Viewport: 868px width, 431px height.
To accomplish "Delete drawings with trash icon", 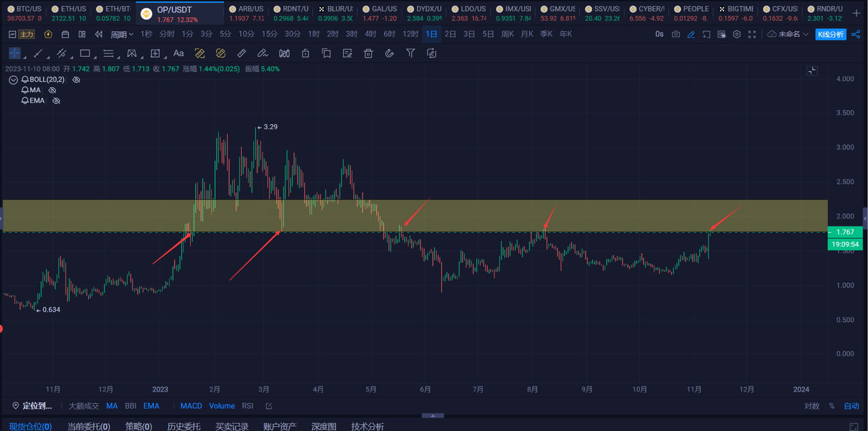I will tap(368, 53).
